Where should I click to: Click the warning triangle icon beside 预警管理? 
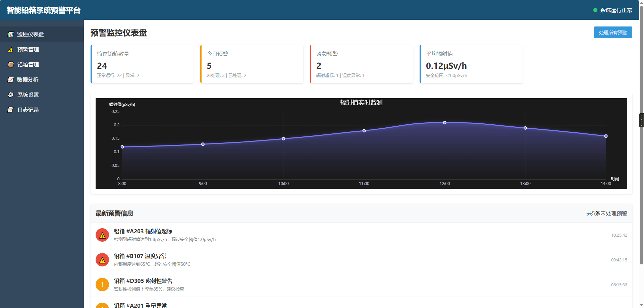pyautogui.click(x=11, y=50)
